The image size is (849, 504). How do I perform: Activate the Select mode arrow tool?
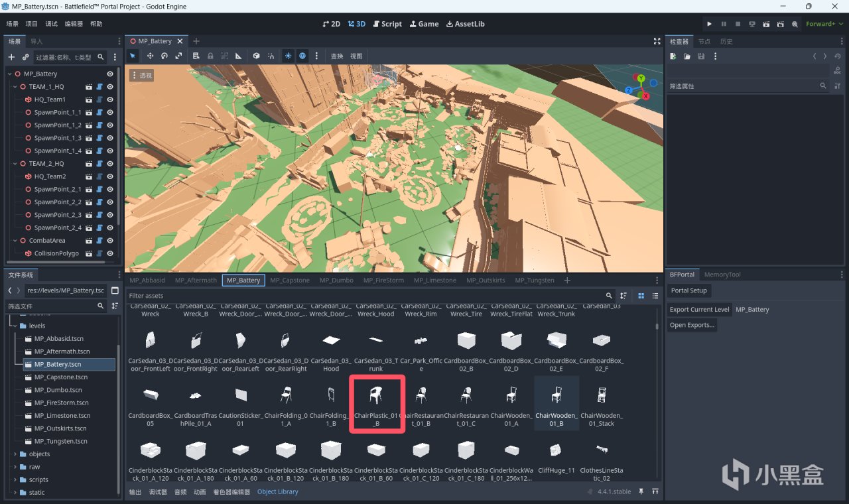(133, 56)
